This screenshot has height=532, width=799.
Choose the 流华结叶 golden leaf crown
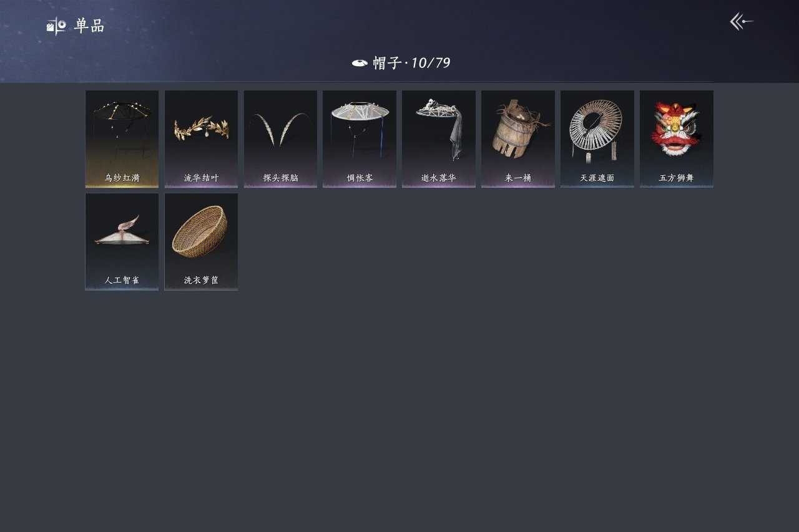tap(201, 138)
